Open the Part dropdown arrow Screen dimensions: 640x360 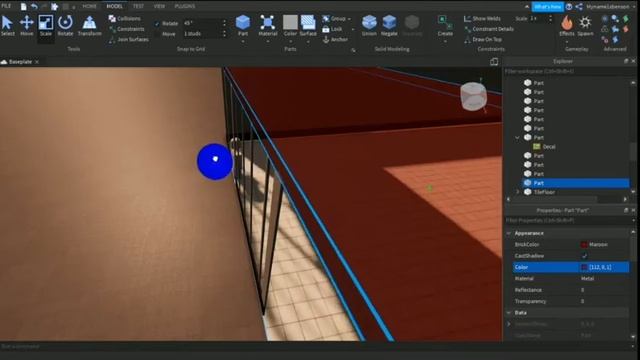[x=243, y=42]
